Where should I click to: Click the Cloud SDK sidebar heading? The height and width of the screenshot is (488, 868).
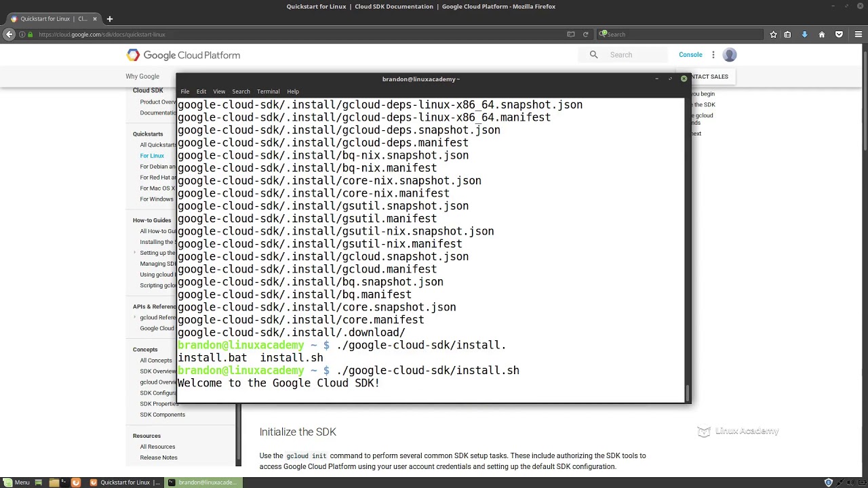click(148, 90)
